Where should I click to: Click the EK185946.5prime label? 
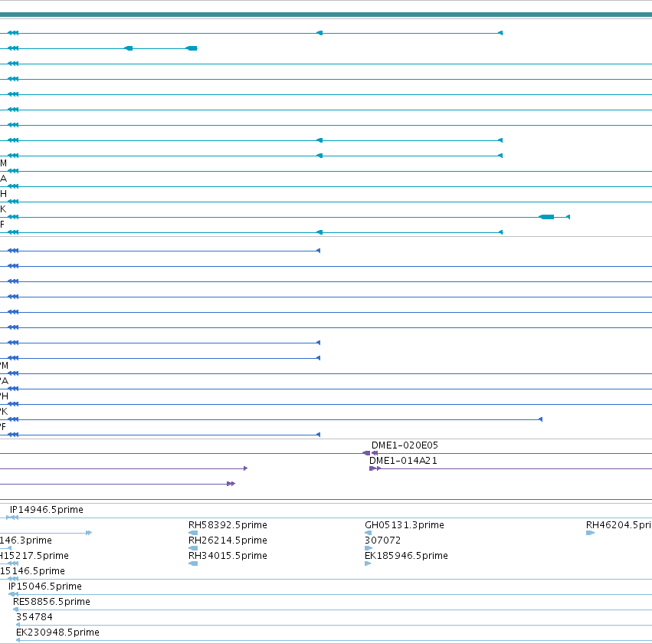tap(406, 556)
